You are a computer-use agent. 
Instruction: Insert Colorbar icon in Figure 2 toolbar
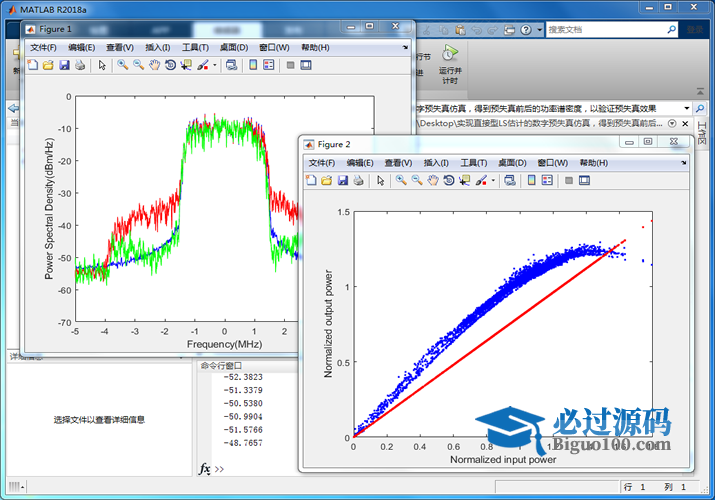pos(532,180)
